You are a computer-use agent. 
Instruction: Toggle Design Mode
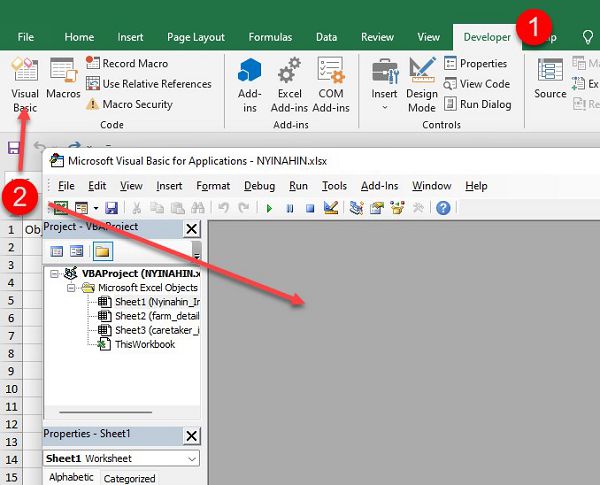pos(422,85)
